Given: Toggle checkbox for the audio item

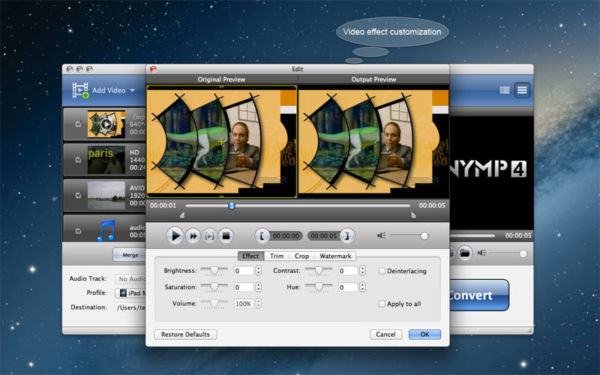Looking at the screenshot, I should click(78, 231).
